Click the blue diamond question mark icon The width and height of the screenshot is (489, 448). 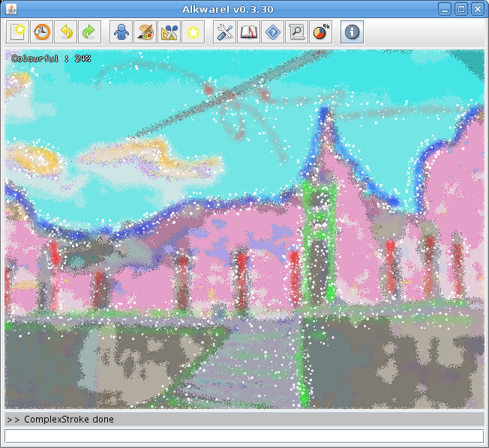(273, 32)
